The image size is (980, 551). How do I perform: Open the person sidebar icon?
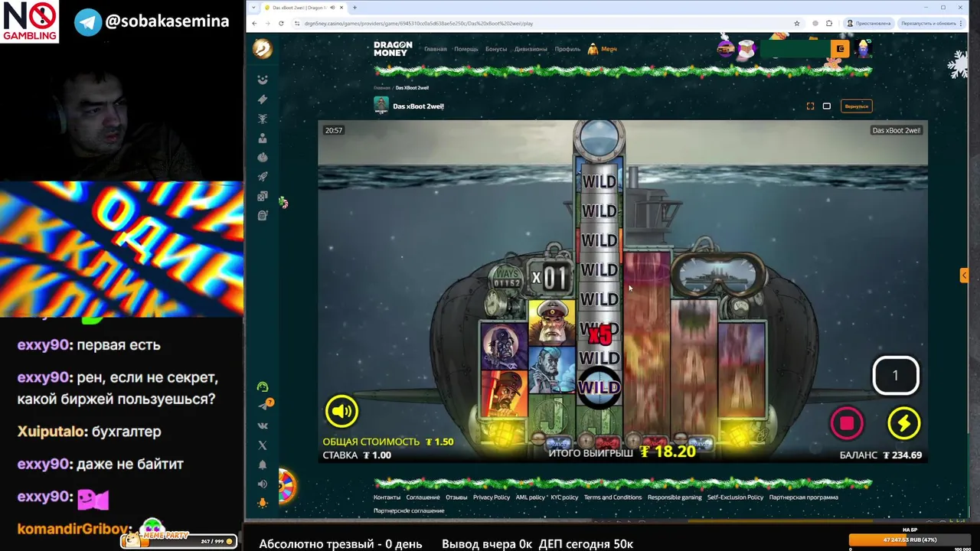[263, 139]
